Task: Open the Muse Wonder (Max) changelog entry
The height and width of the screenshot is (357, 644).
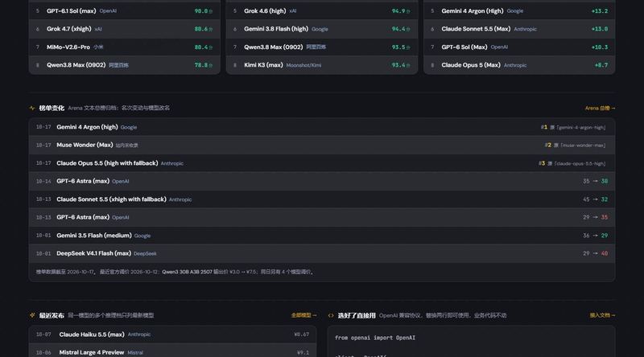Action: [x=322, y=146]
